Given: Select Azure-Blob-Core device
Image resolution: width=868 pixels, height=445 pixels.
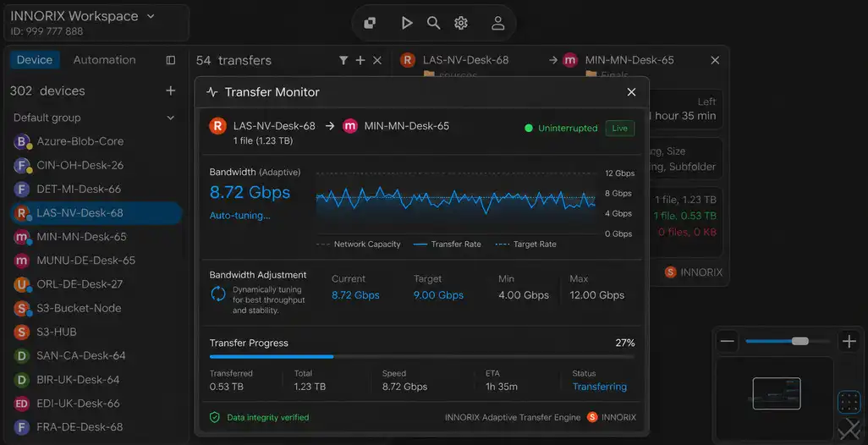Looking at the screenshot, I should 96,141.
